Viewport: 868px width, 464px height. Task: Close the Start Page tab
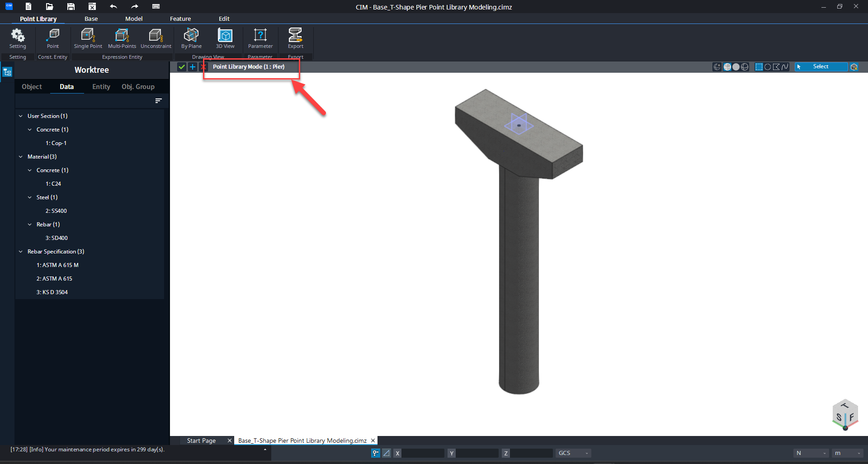point(230,441)
